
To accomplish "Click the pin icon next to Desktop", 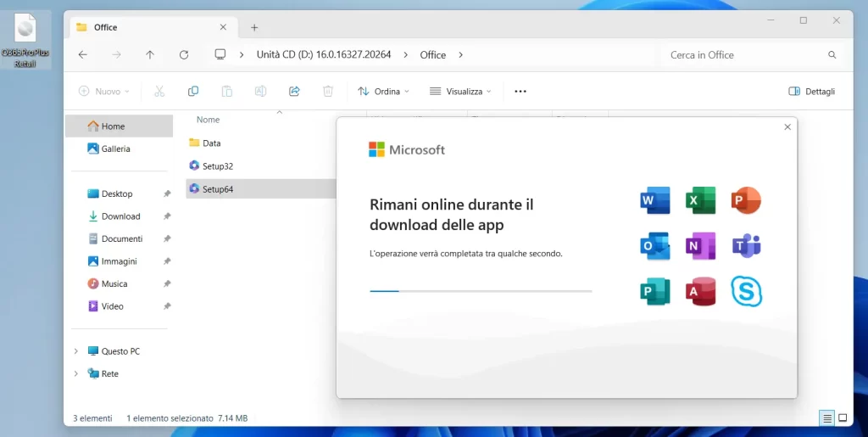I will pos(167,193).
